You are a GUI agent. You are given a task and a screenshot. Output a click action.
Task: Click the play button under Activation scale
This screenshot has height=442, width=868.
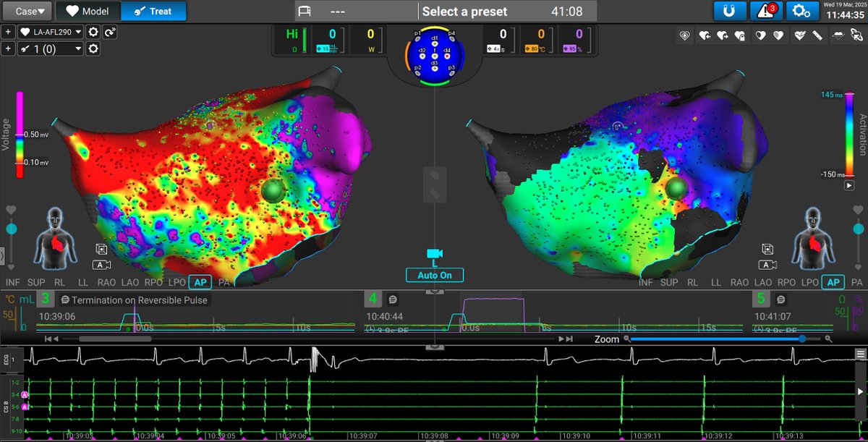coord(848,186)
